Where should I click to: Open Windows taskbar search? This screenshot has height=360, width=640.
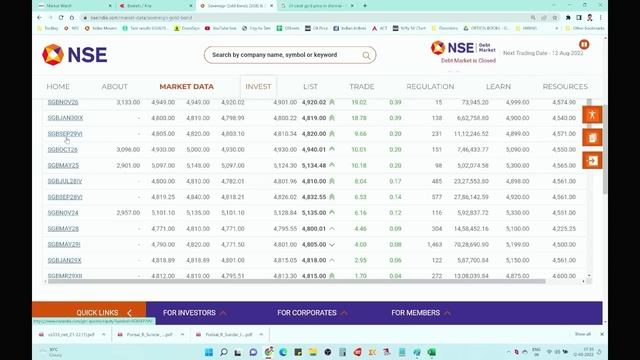224,352
